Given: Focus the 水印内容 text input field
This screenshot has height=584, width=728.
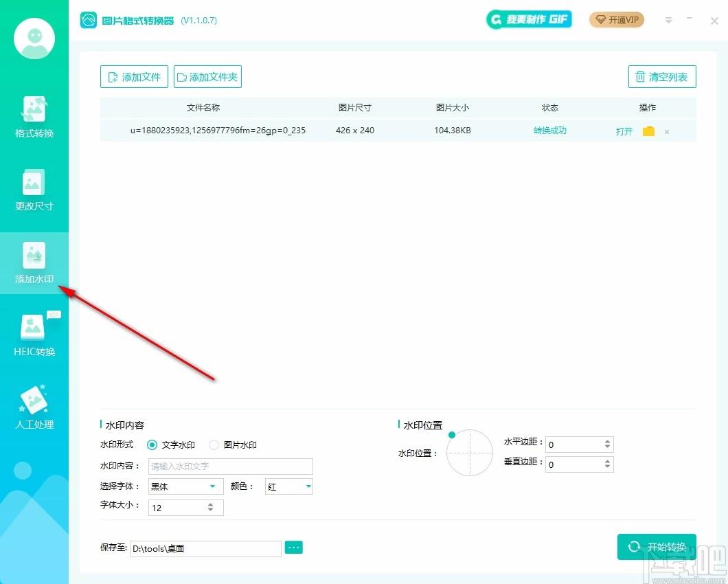Looking at the screenshot, I should point(230,467).
